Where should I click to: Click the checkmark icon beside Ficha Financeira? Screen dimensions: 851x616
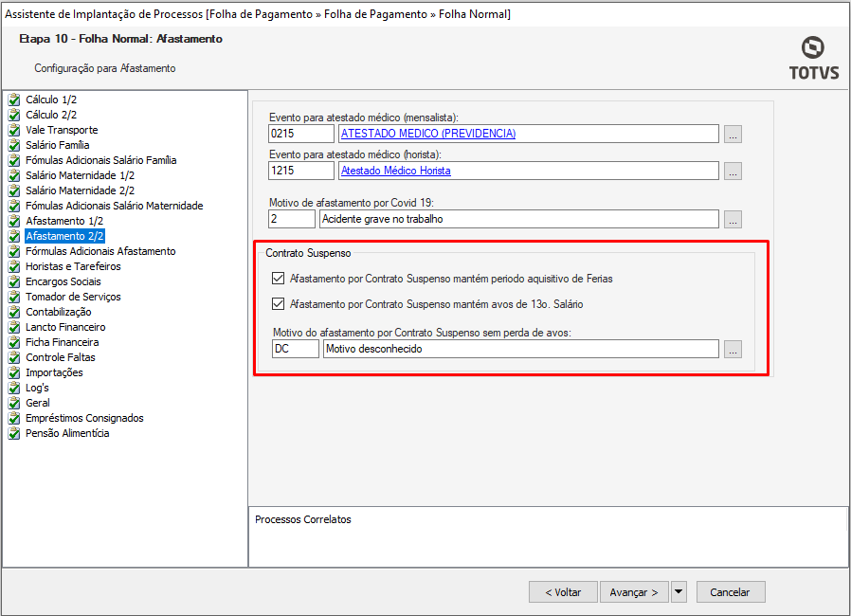click(x=14, y=342)
